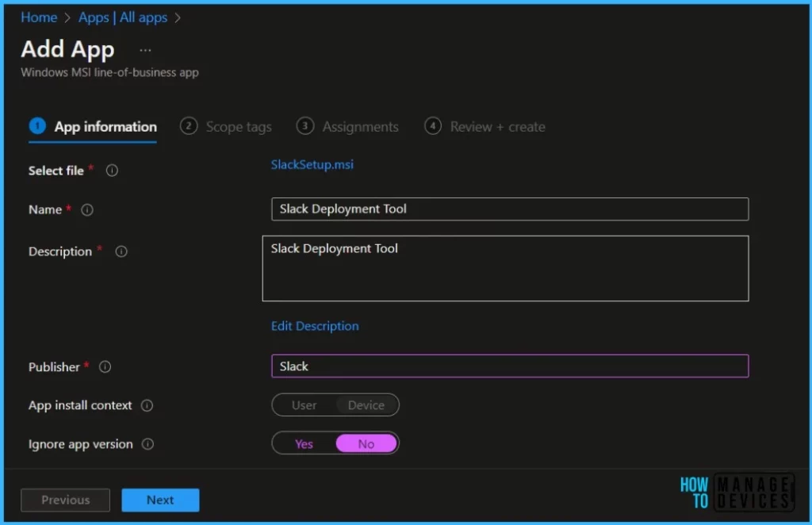Set Ignore app version to Yes

pyautogui.click(x=304, y=444)
